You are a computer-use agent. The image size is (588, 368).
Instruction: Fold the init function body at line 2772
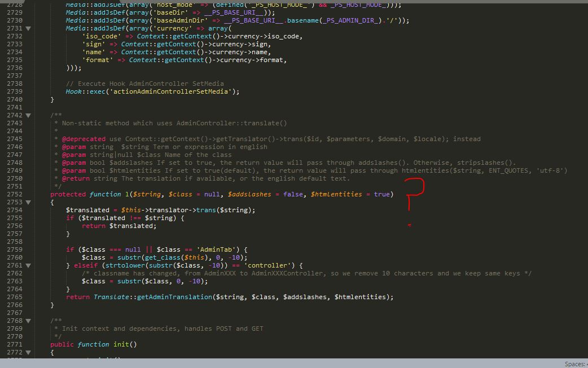point(28,353)
